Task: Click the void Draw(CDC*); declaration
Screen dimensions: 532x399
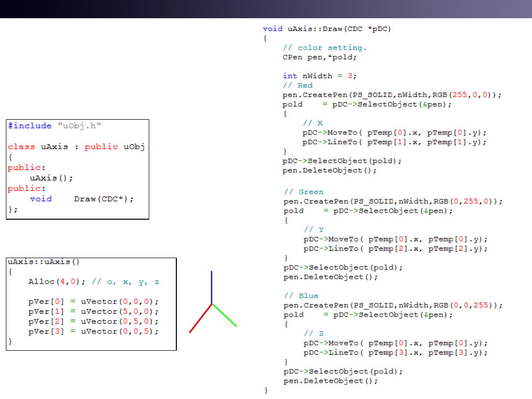Action: coord(82,199)
